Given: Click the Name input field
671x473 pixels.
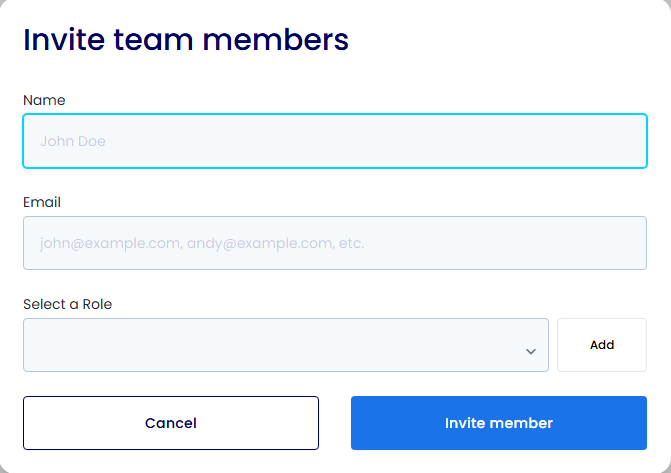Looking at the screenshot, I should pyautogui.click(x=335, y=141).
